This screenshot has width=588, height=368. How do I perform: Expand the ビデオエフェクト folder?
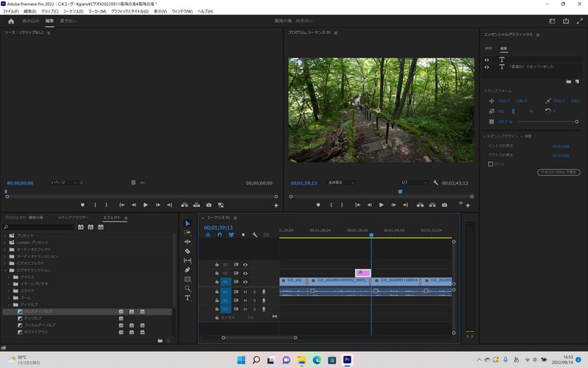click(x=5, y=263)
